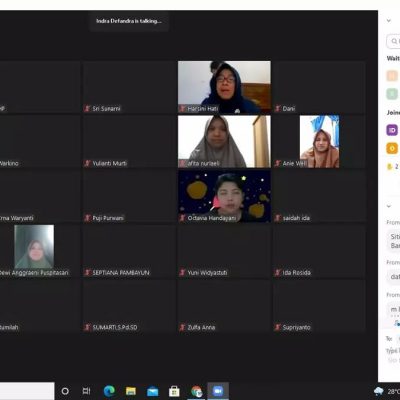Click Anie Weil's muted microphone icon
This screenshot has height=400, width=400.
(277, 163)
